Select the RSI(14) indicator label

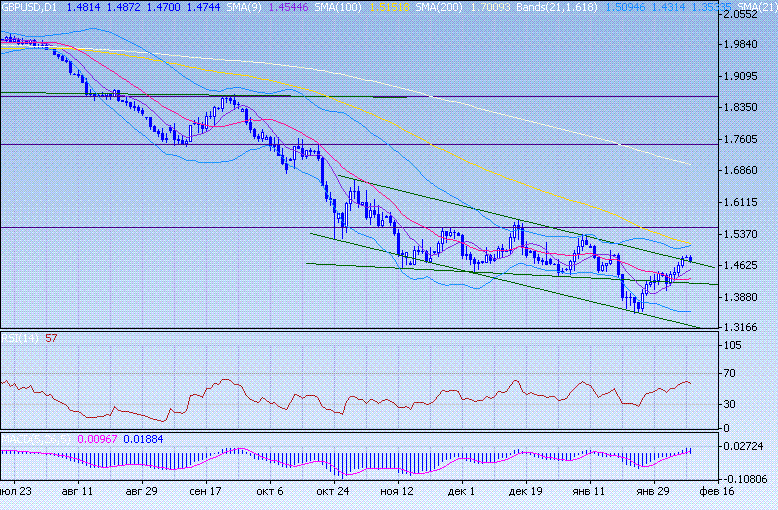click(20, 338)
